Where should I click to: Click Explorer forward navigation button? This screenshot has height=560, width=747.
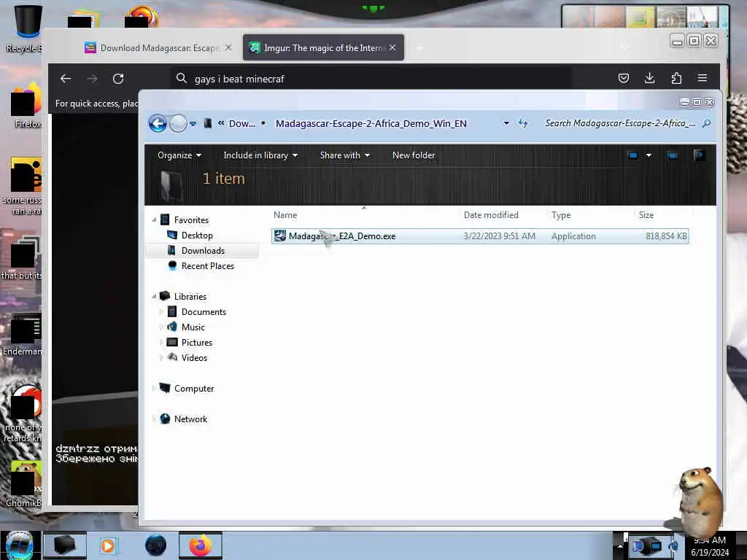pyautogui.click(x=178, y=124)
